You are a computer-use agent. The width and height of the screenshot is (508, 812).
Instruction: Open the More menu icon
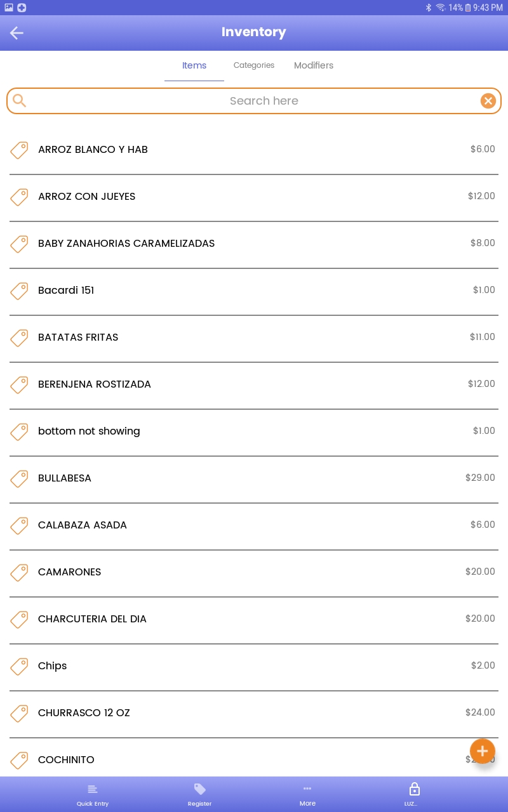pos(307,794)
